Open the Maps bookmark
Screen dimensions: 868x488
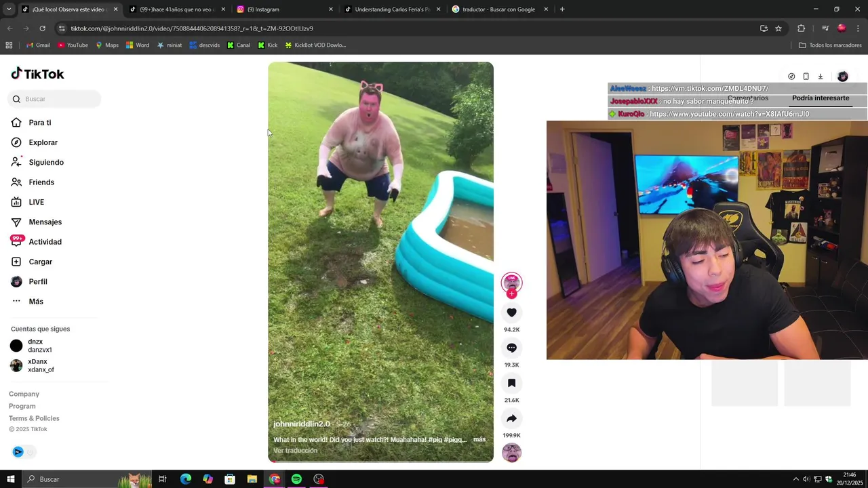[x=107, y=45]
